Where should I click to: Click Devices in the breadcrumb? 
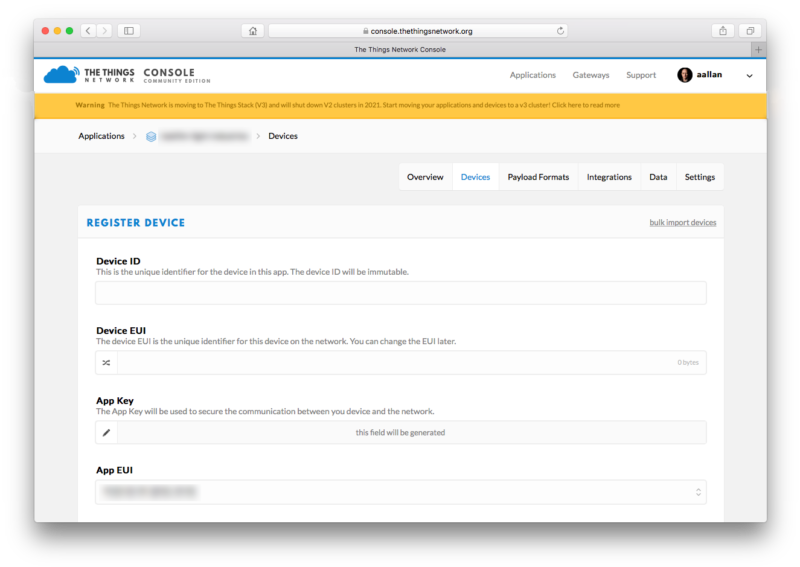283,136
